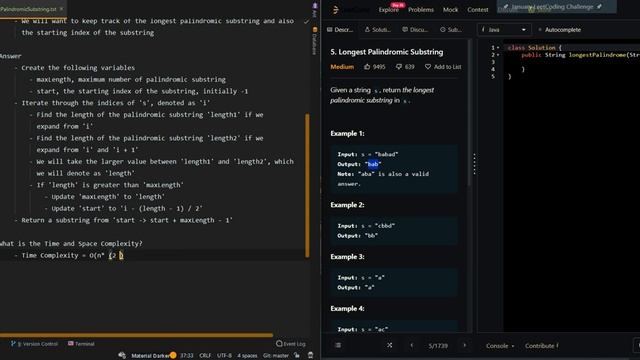
Task: Open the Git: master branch menu
Action: pyautogui.click(x=276, y=356)
